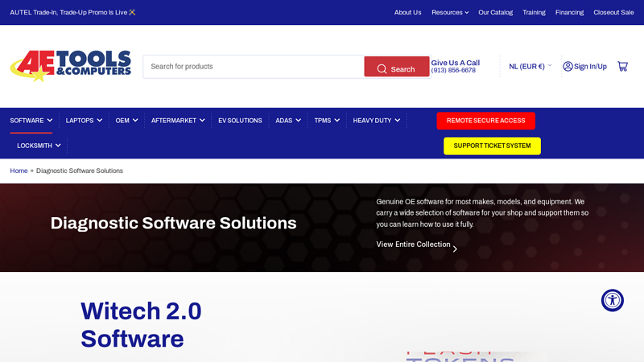
Task: Click View Entire Collection link
Action: [416, 245]
